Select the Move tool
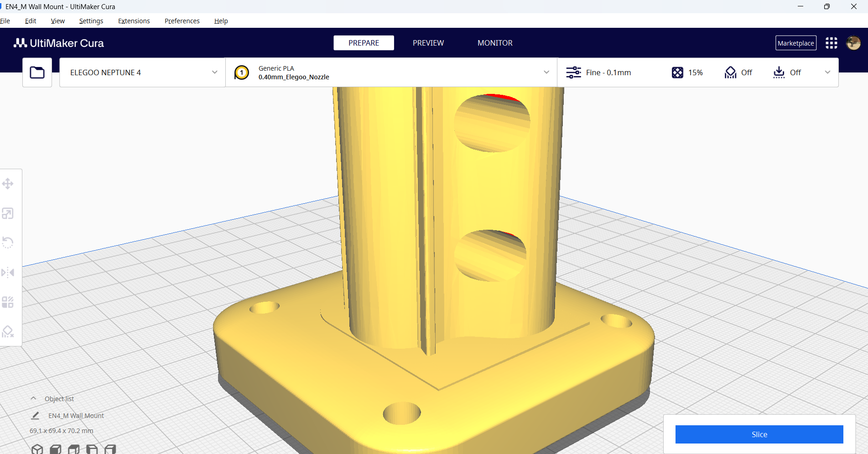 tap(8, 184)
